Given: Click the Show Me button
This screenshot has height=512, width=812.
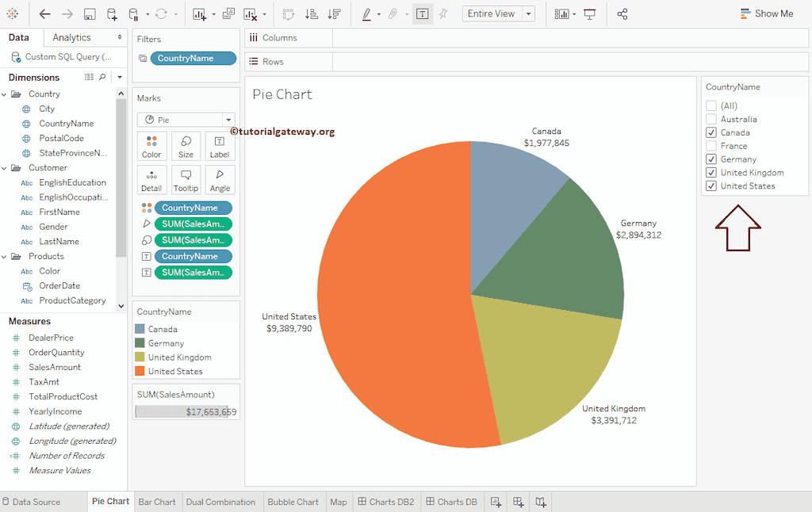Looking at the screenshot, I should click(766, 13).
